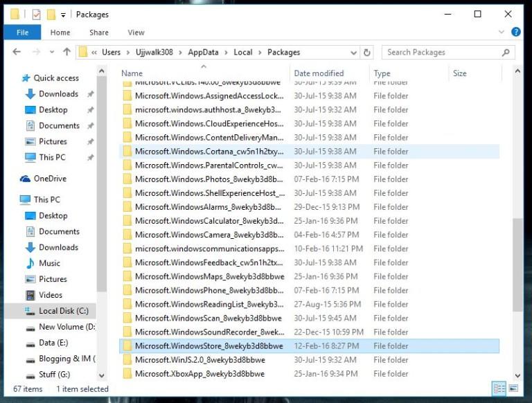Screen dimensions: 532x403
Task: Select Microsoft.WindowsCamera folder icon
Action: [127, 235]
